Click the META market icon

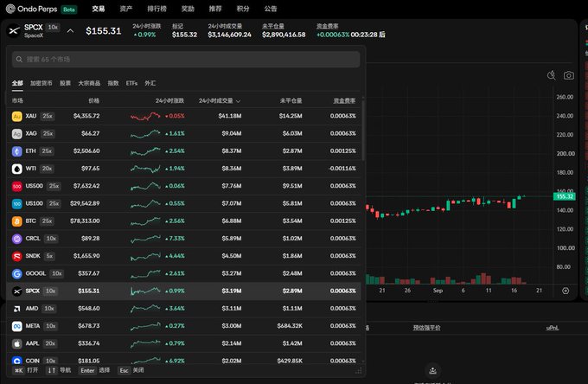tap(17, 326)
